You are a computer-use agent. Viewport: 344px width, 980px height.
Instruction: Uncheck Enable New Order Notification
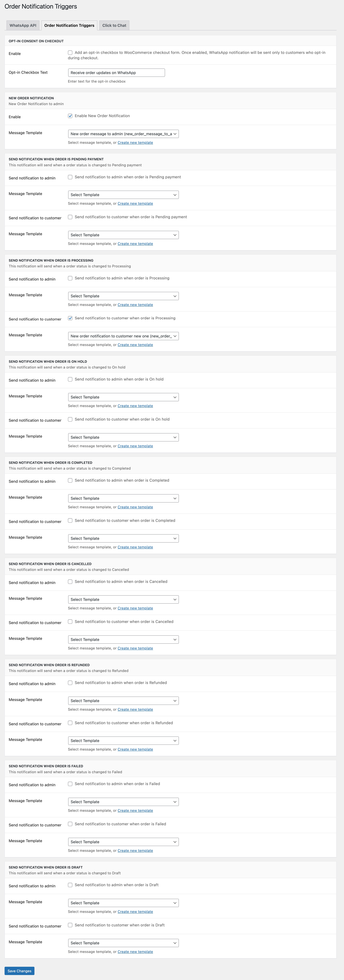[x=70, y=116]
